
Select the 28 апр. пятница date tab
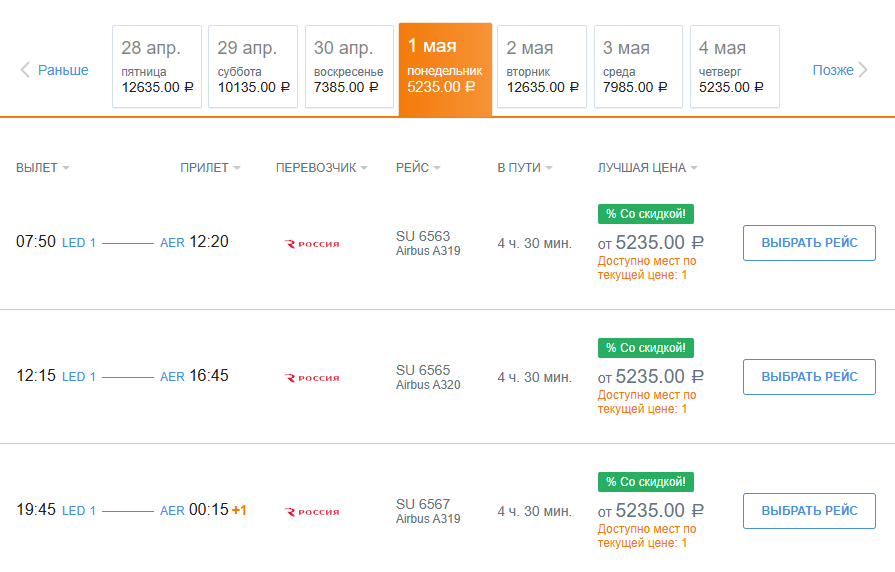tap(157, 67)
